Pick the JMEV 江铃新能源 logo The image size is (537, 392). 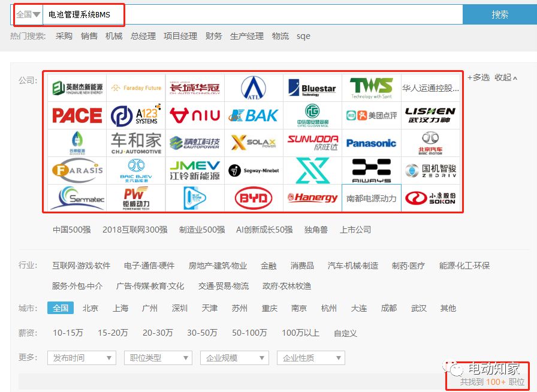[195, 170]
